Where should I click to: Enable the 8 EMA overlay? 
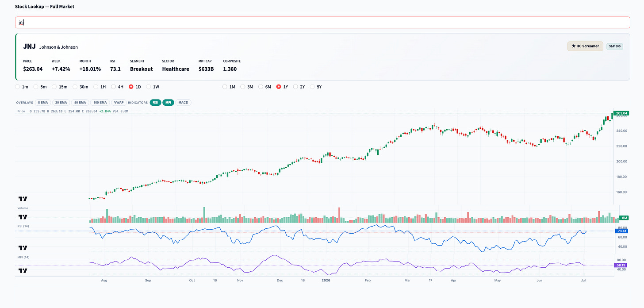(x=42, y=102)
